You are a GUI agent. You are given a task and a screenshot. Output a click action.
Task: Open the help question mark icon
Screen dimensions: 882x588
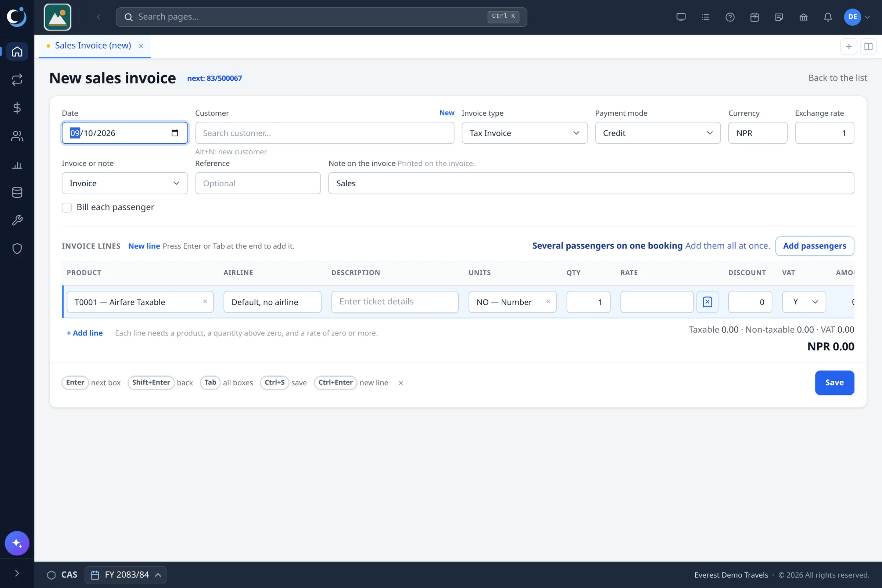click(x=730, y=17)
